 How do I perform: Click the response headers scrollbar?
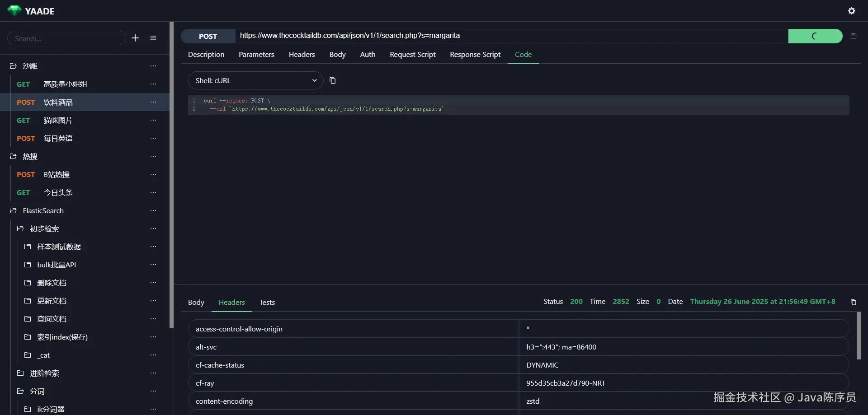coord(859,336)
